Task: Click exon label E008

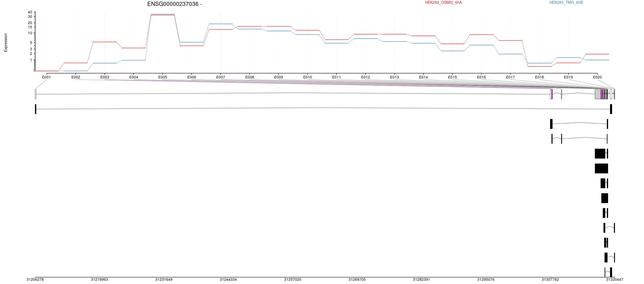Action: click(250, 77)
